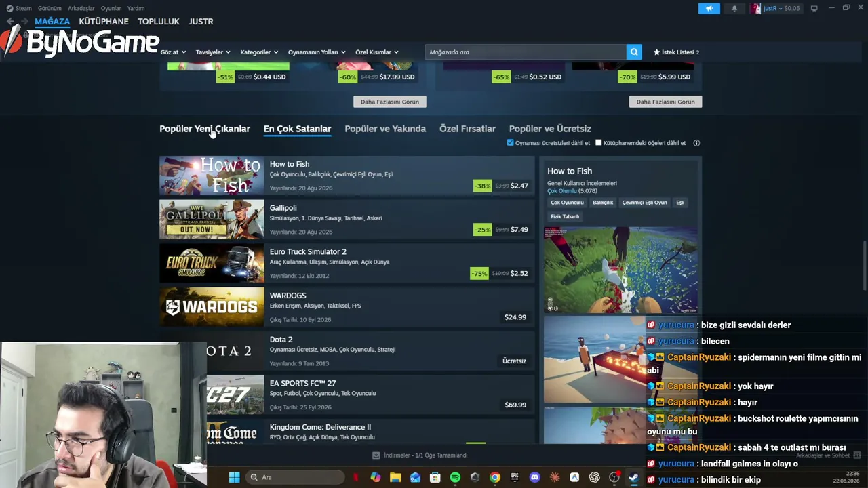Click the right 'Daha Fazlasını Görün' button
Screen dimensions: 868x488
click(x=665, y=102)
